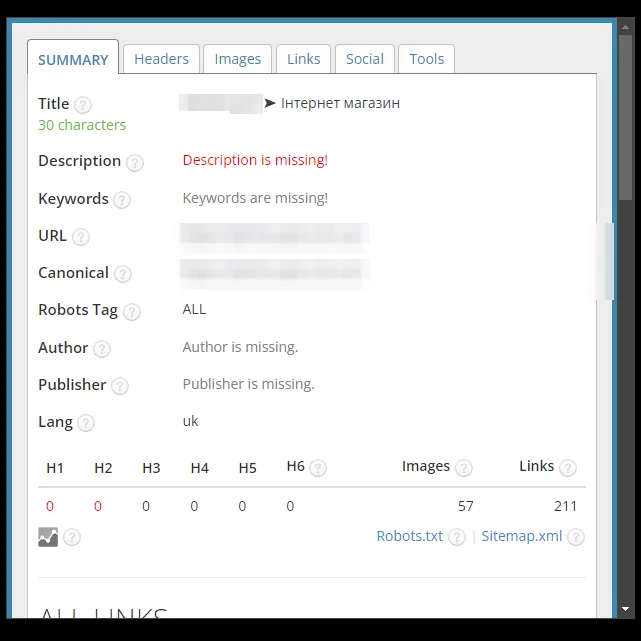The height and width of the screenshot is (641, 641).
Task: Click 'Publisher is missing.' text
Action: tap(249, 384)
